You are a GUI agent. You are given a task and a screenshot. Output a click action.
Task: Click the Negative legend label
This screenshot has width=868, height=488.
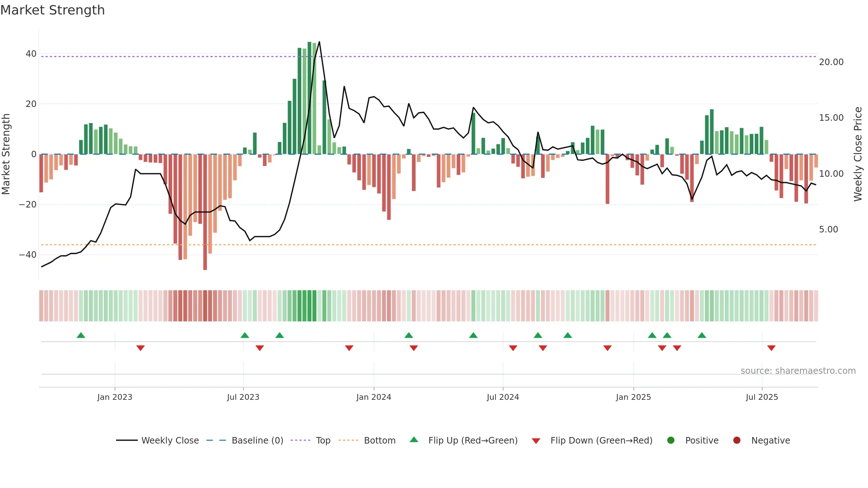771,440
